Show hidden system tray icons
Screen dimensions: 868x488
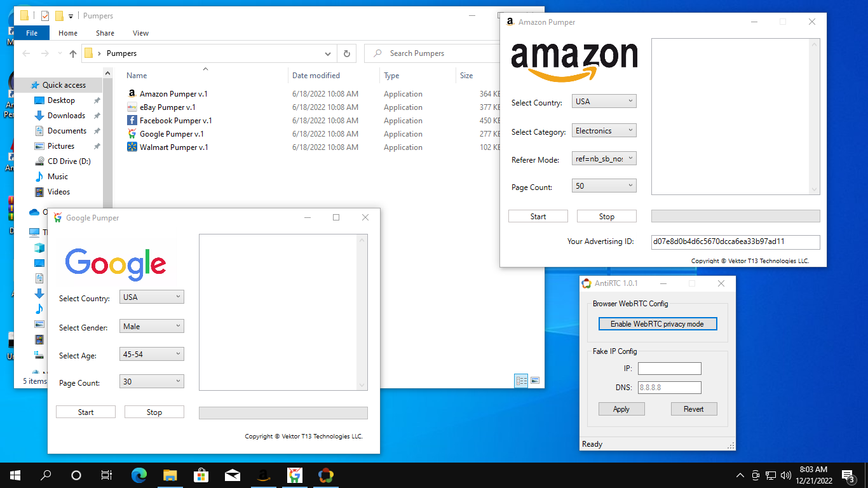click(740, 475)
